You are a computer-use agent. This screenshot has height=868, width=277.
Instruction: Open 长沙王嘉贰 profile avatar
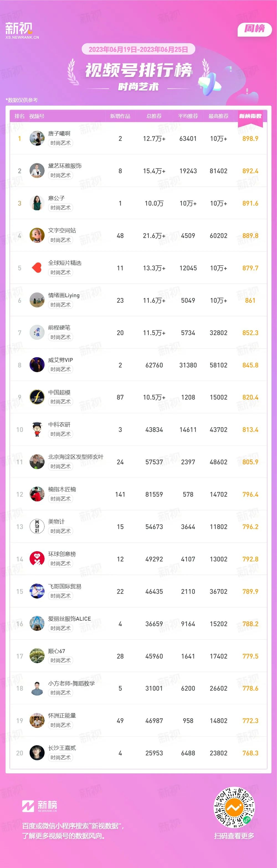pos(37,753)
